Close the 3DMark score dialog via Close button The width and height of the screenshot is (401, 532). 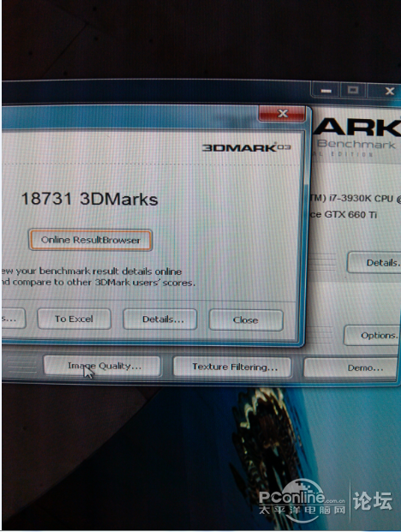pos(246,320)
